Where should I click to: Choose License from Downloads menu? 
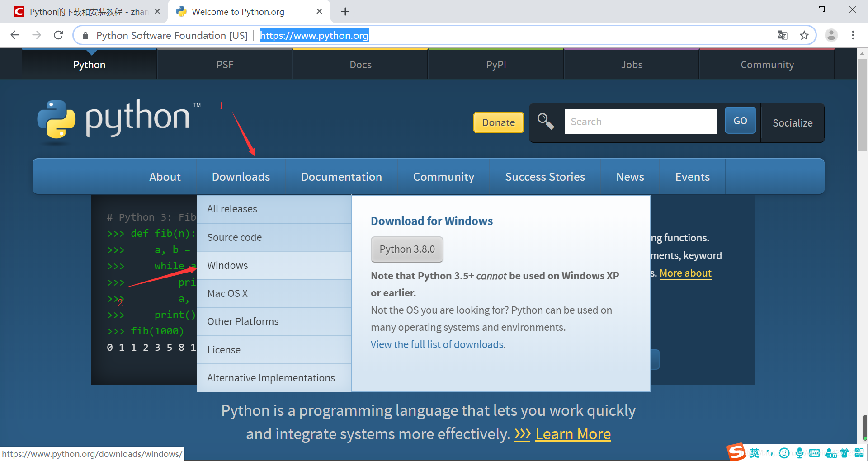274,350
